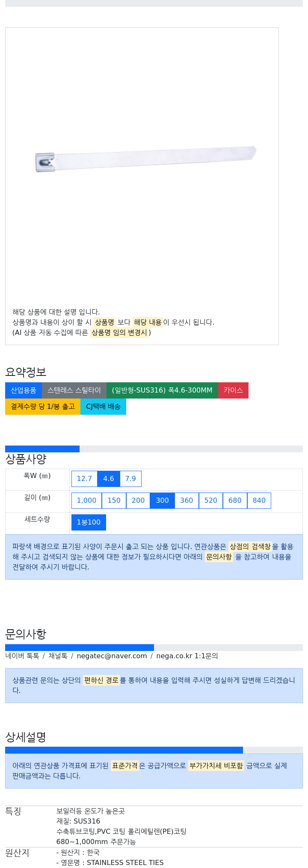
Task: Select width option 7.9
Action: pos(130,478)
